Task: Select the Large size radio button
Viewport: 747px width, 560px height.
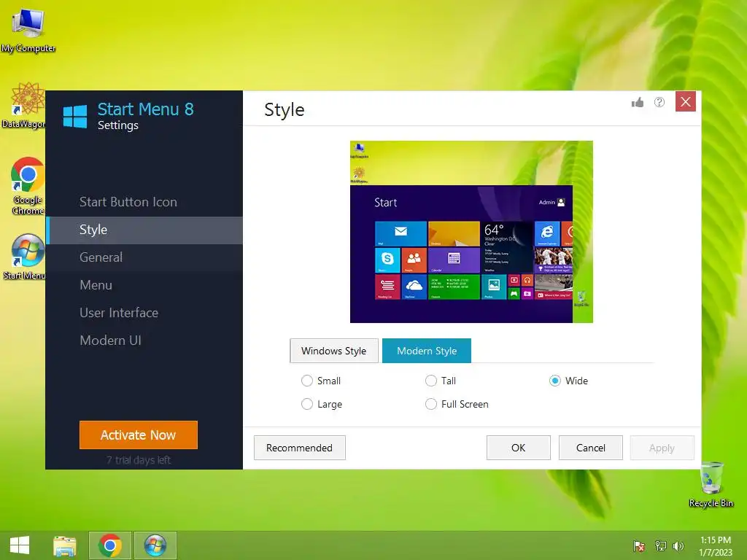Action: 307,404
